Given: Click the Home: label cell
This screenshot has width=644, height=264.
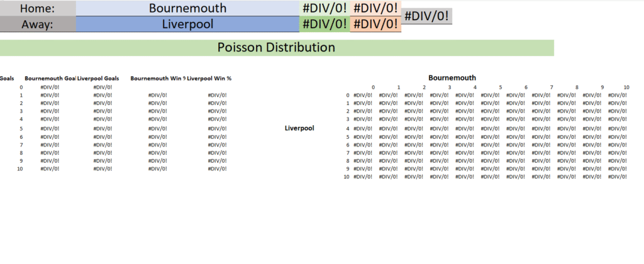Looking at the screenshot, I should tap(38, 8).
